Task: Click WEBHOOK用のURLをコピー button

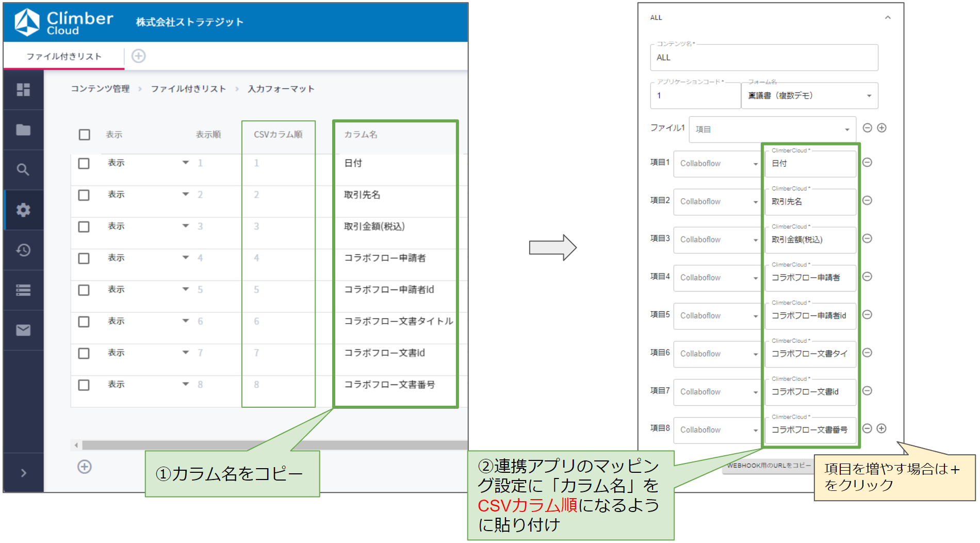Action: tap(769, 466)
